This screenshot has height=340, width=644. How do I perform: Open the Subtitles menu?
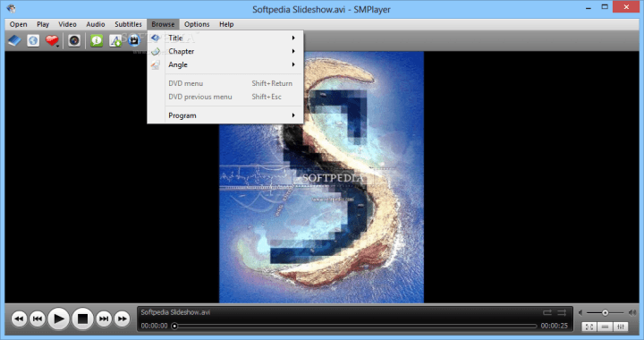128,24
